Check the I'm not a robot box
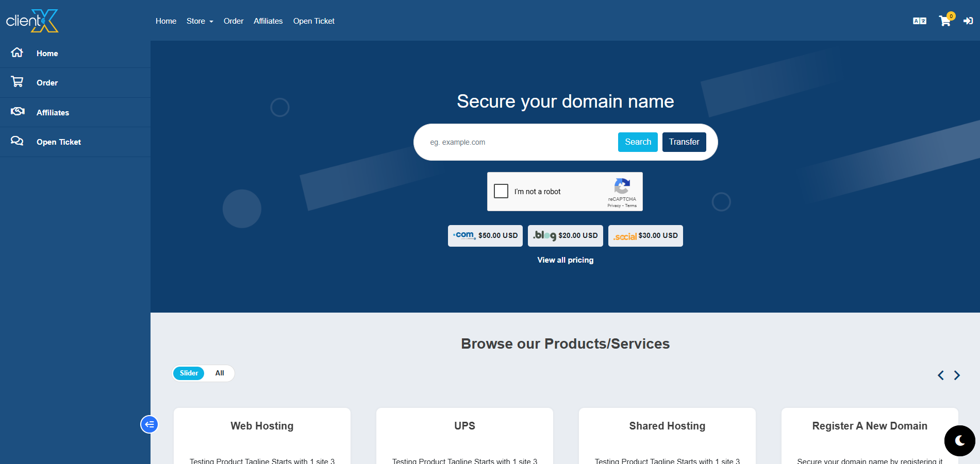980x464 pixels. coord(501,191)
